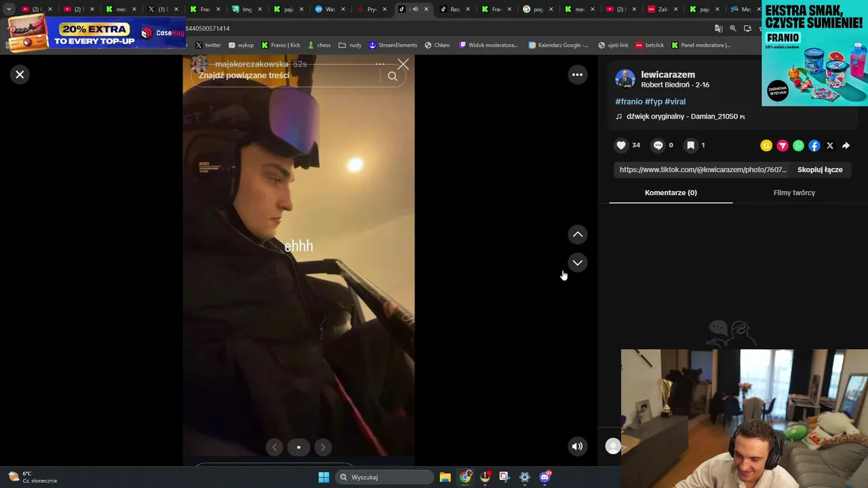Image resolution: width=868 pixels, height=488 pixels.
Task: Open ujeb link bookmark
Action: pos(613,45)
